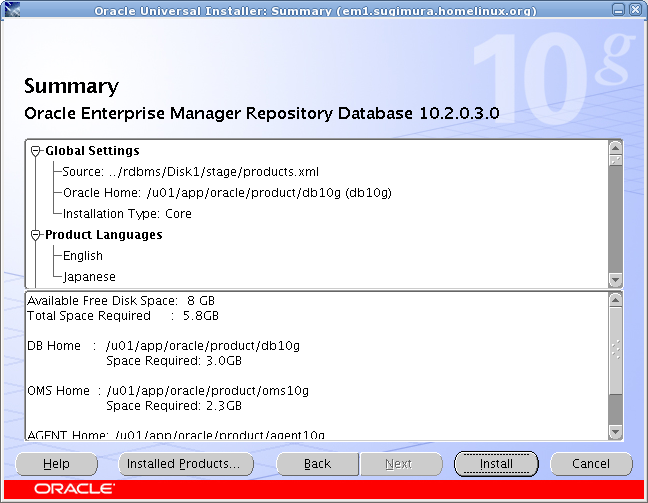
Task: Minimize the installer window
Action: [x=619, y=10]
